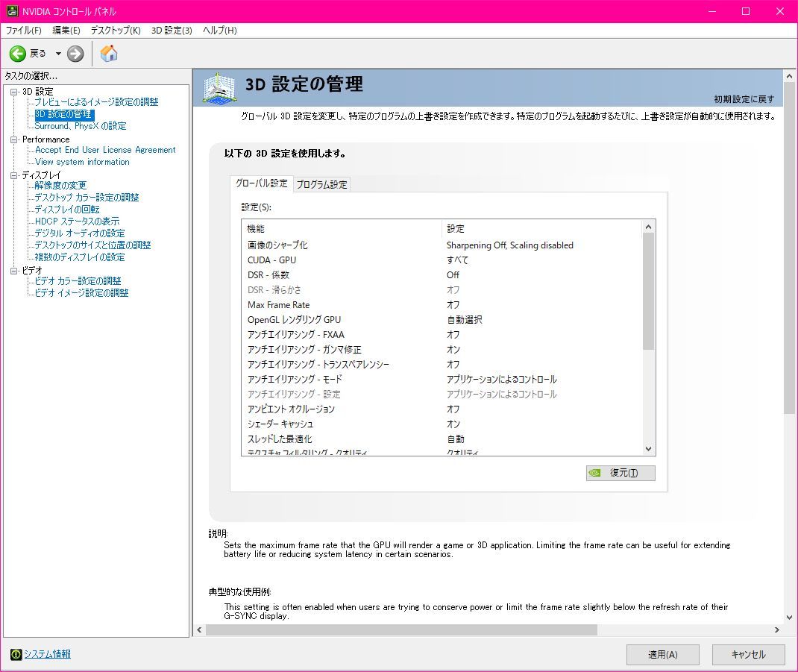Screen dimensions: 798x672
Task: Click the 設定 column header
Action: tap(541, 229)
